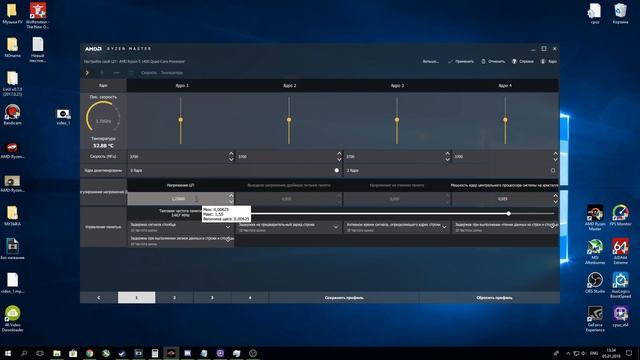
Task: Open the video_1 desktop file icon
Action: [63, 117]
